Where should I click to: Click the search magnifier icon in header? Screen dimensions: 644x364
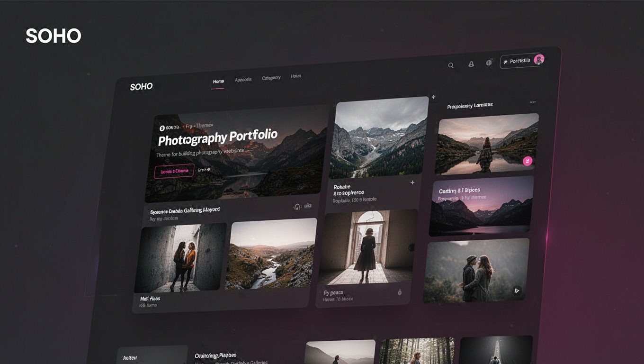tap(451, 65)
